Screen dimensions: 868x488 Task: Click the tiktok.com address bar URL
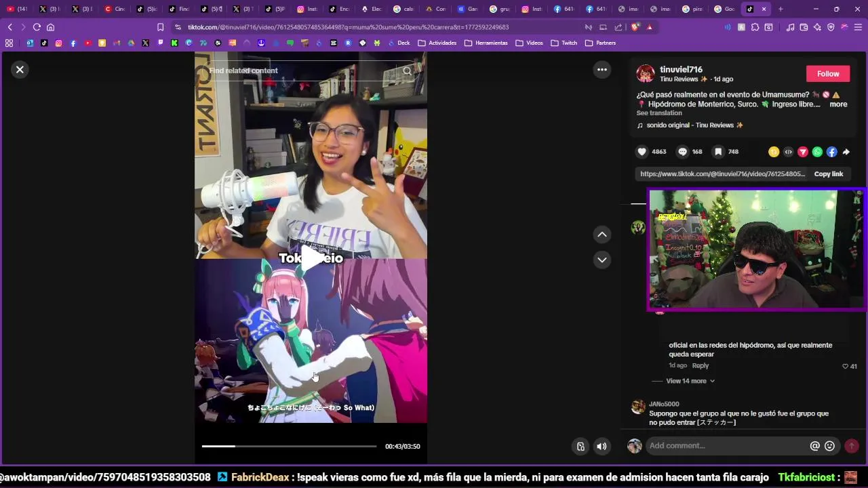[348, 27]
